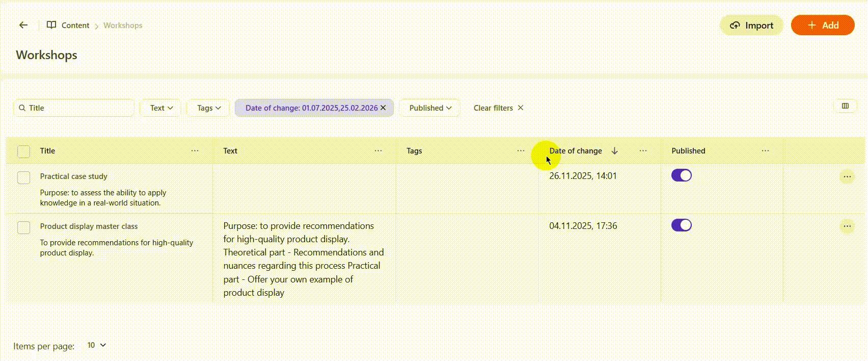Click the Import button
The width and height of the screenshot is (868, 361).
tap(751, 25)
